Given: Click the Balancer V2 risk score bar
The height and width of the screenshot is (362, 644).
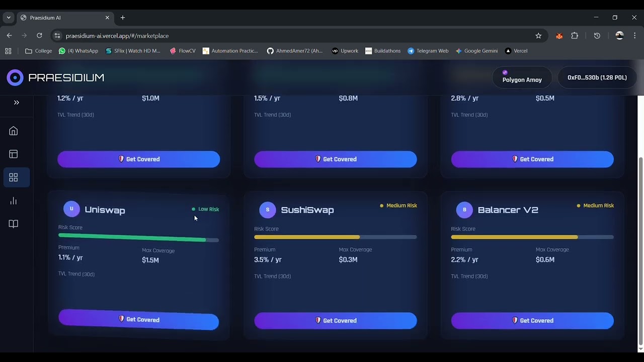Looking at the screenshot, I should (532, 237).
